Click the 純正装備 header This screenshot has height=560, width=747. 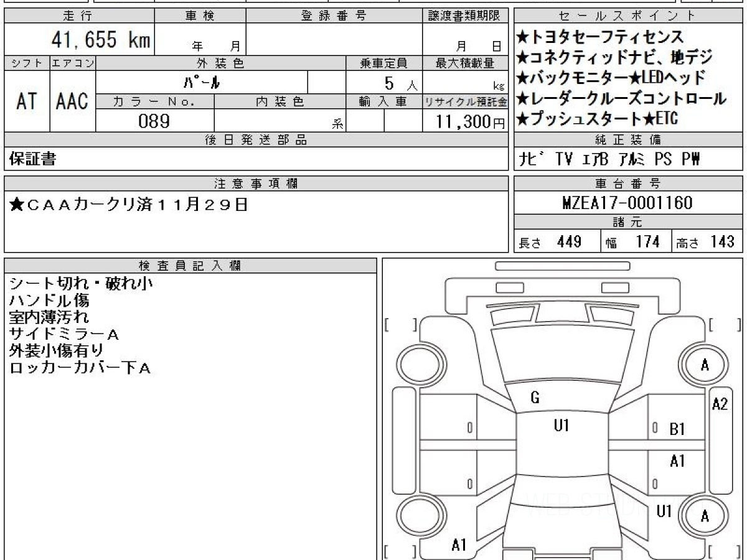(628, 140)
